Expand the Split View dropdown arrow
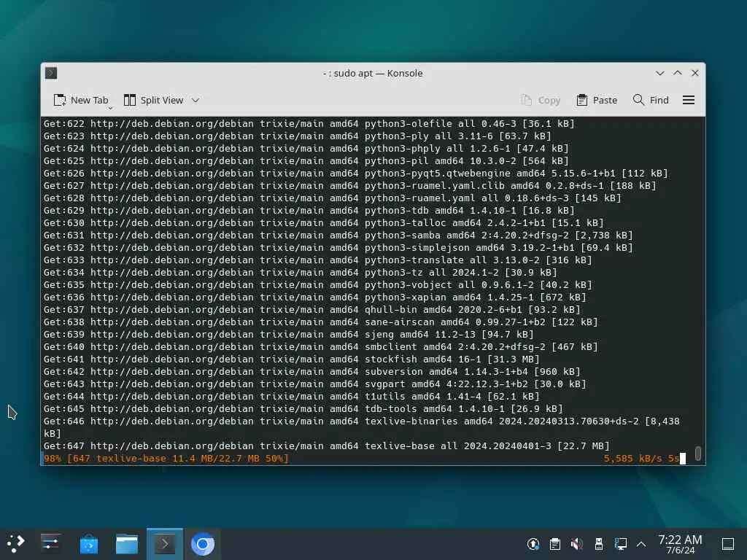 196,100
